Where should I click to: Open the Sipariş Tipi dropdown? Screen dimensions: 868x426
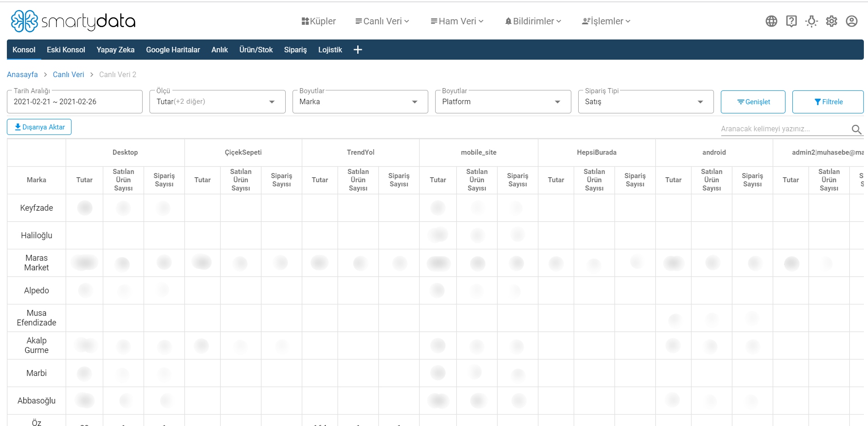pos(646,101)
